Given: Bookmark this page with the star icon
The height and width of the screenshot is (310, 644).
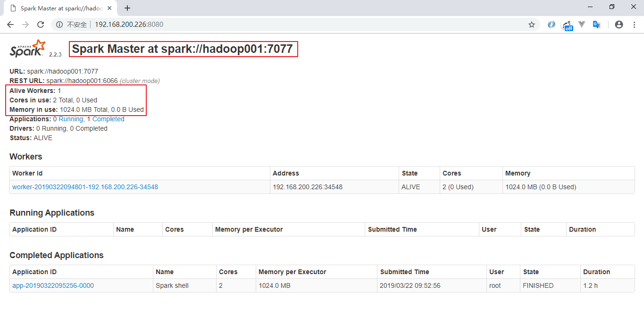Looking at the screenshot, I should pos(532,25).
